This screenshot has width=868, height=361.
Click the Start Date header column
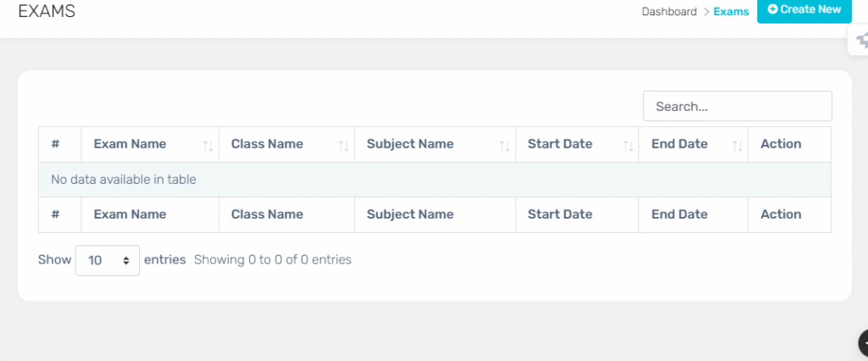(x=577, y=145)
